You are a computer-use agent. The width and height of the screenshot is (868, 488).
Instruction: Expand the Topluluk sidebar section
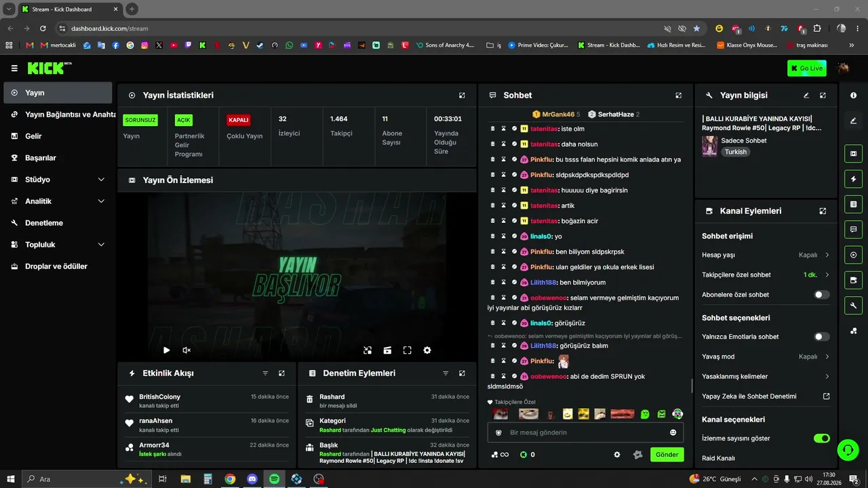pos(58,245)
